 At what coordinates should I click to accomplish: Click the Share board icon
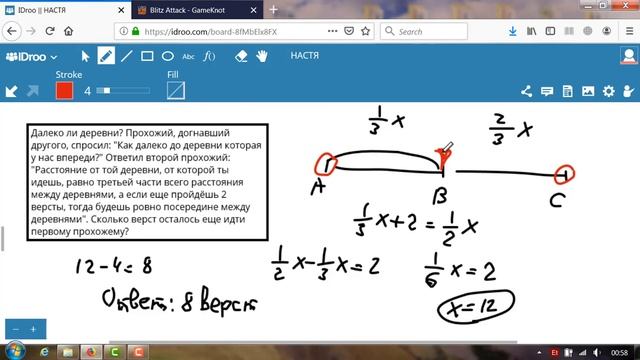click(x=527, y=91)
